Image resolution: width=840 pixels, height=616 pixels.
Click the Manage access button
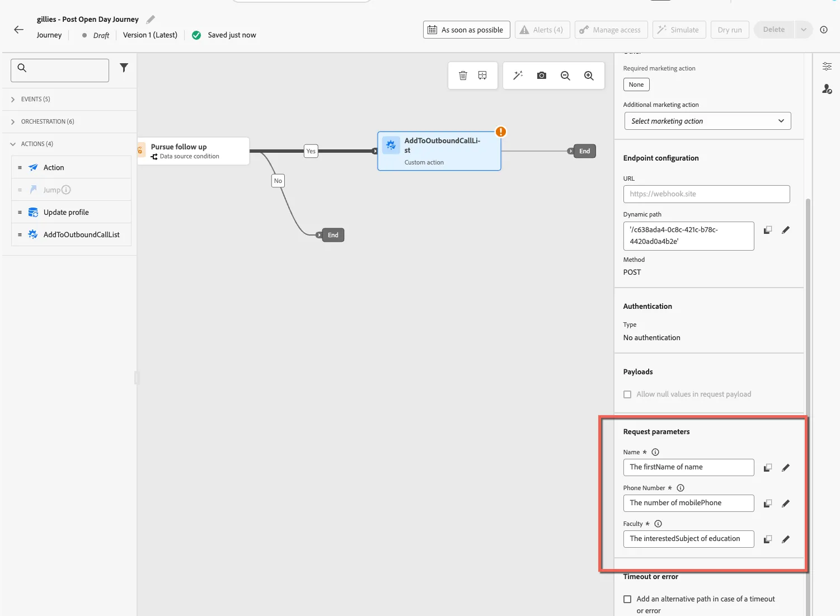pyautogui.click(x=611, y=30)
